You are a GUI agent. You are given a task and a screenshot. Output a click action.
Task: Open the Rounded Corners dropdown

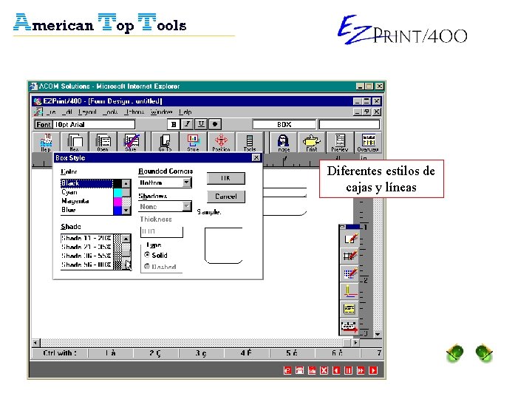pos(187,183)
